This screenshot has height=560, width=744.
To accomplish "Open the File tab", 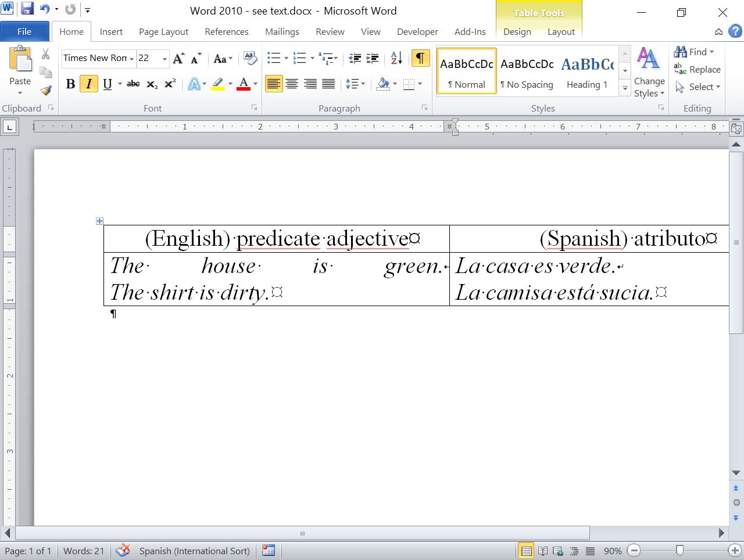I will click(x=24, y=32).
